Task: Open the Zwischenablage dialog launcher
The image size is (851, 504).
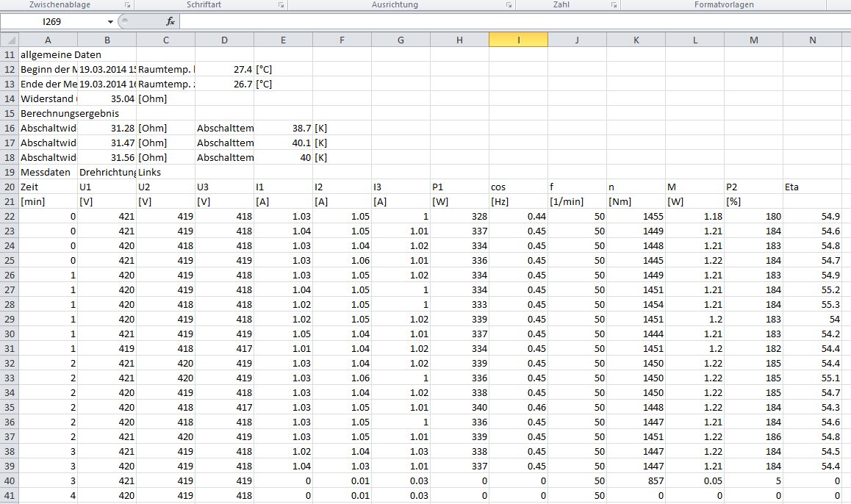Action: tap(127, 5)
